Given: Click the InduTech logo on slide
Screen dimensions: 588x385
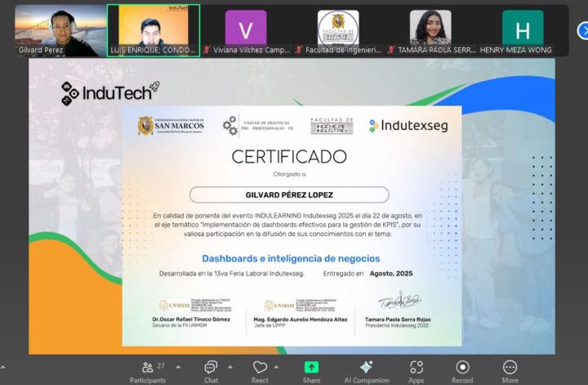Looking at the screenshot, I should pyautogui.click(x=110, y=93).
